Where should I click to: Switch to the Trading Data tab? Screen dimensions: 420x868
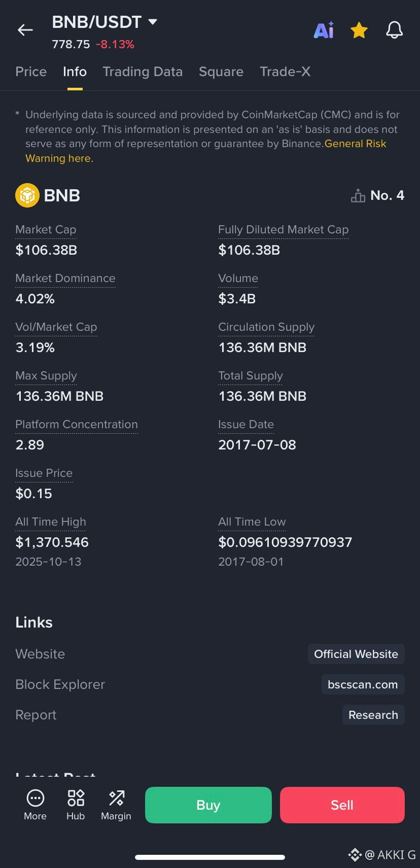[x=143, y=72]
